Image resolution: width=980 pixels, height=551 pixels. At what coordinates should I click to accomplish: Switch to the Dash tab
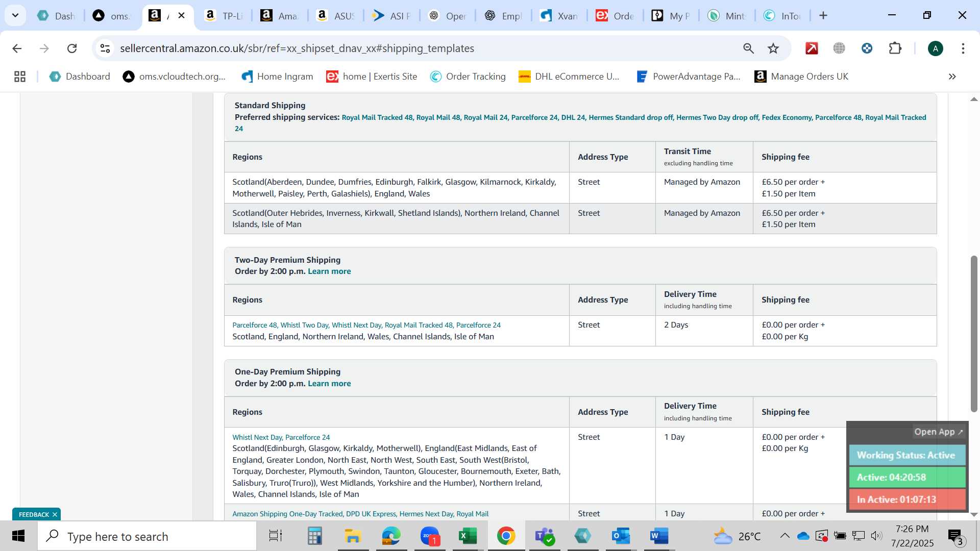pyautogui.click(x=56, y=16)
